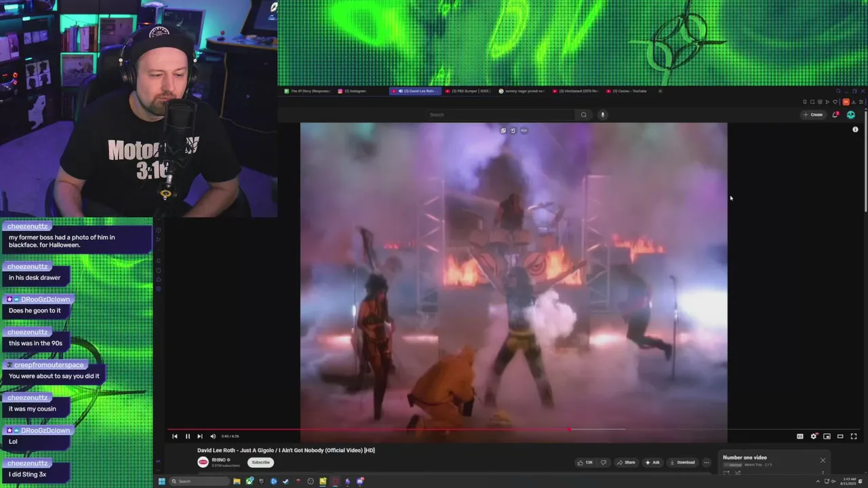Show video info card icon

click(855, 129)
